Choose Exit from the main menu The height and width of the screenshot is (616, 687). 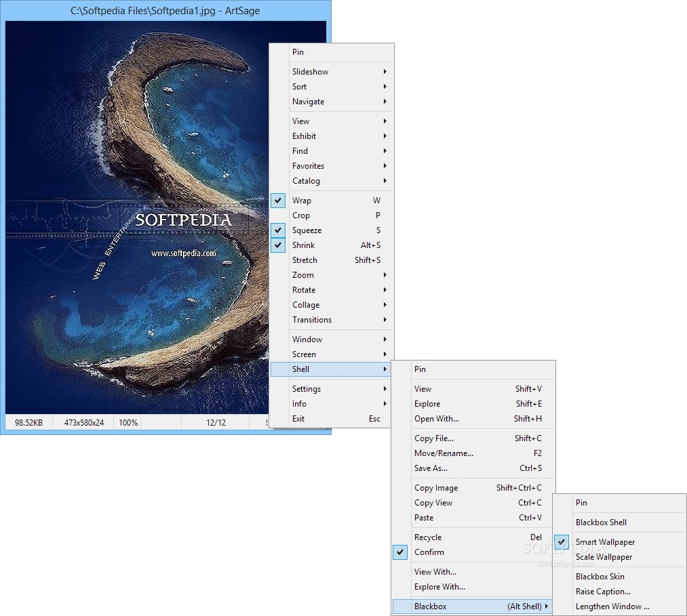click(x=331, y=419)
